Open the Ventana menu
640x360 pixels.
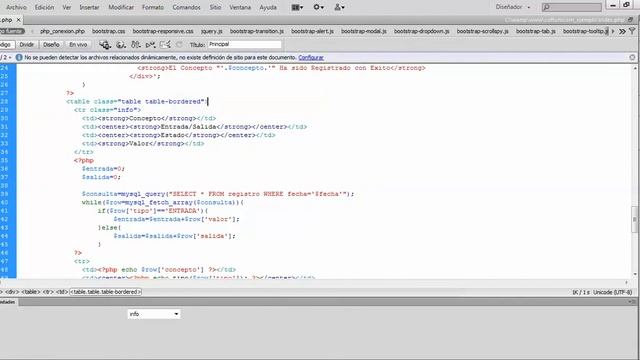[x=240, y=7]
